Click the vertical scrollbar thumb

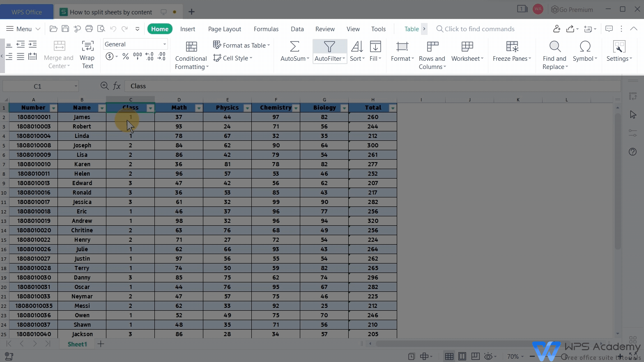pyautogui.click(x=618, y=181)
